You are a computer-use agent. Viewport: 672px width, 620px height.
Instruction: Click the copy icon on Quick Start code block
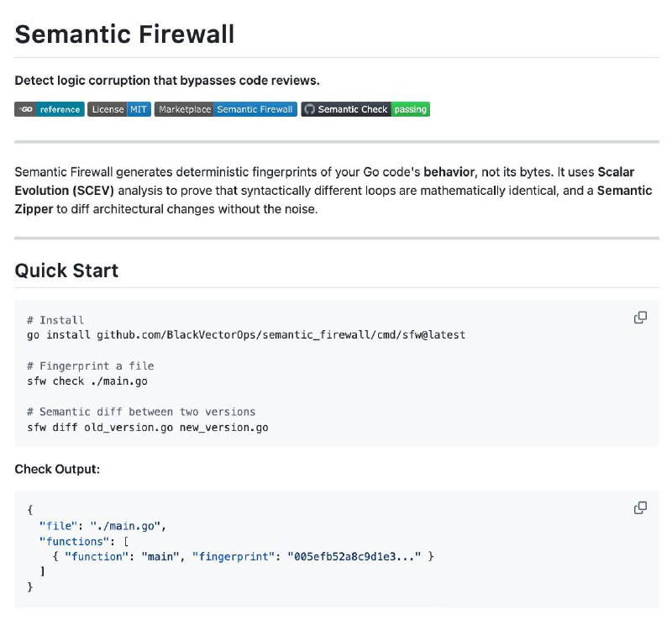click(x=640, y=317)
